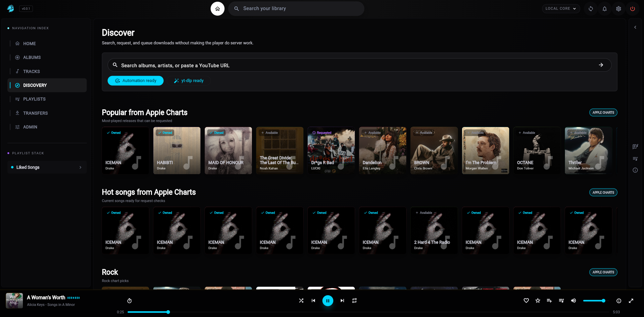Open TRACKS in the sidebar
This screenshot has height=317, width=644.
tap(47, 72)
